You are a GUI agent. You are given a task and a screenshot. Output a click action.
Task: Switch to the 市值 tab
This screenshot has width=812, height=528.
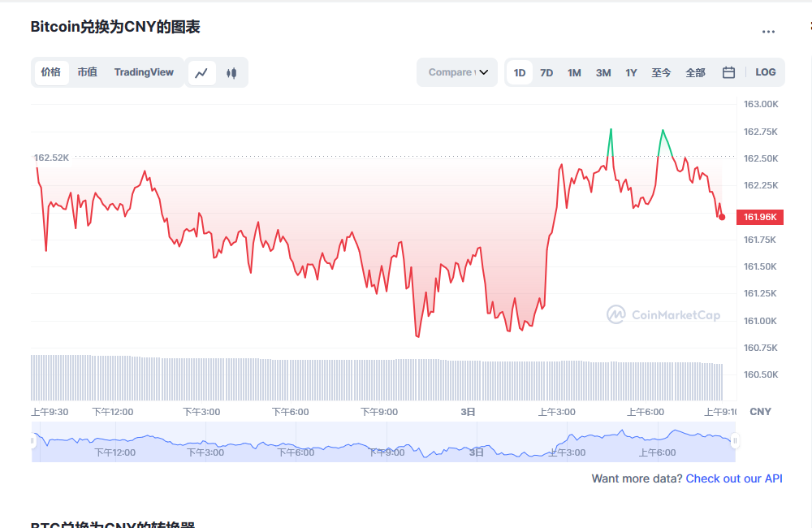[87, 72]
